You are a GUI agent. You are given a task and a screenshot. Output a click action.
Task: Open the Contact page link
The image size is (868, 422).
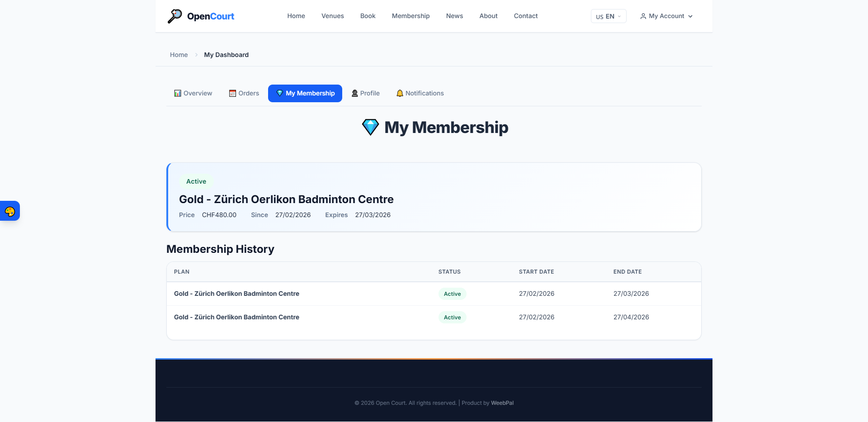point(525,16)
